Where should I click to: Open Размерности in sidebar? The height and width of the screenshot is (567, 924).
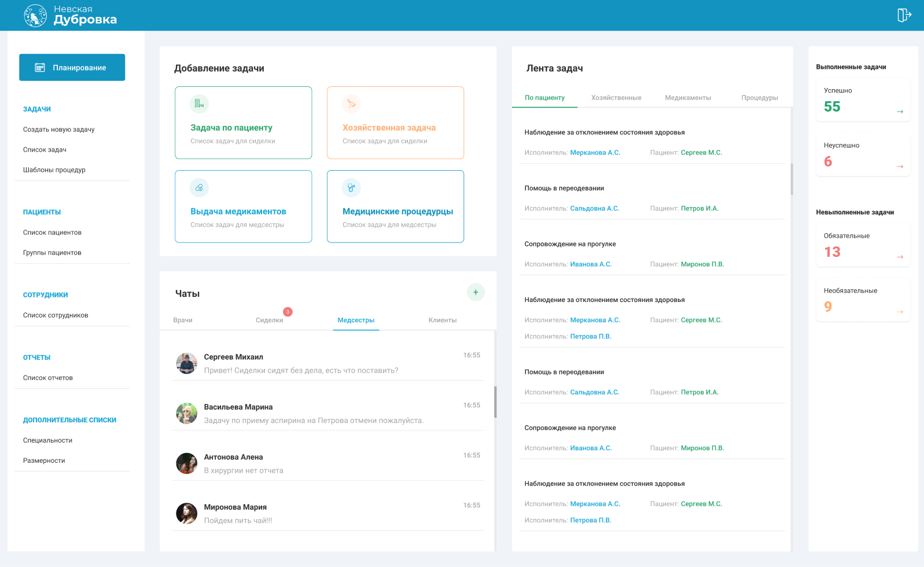(44, 461)
